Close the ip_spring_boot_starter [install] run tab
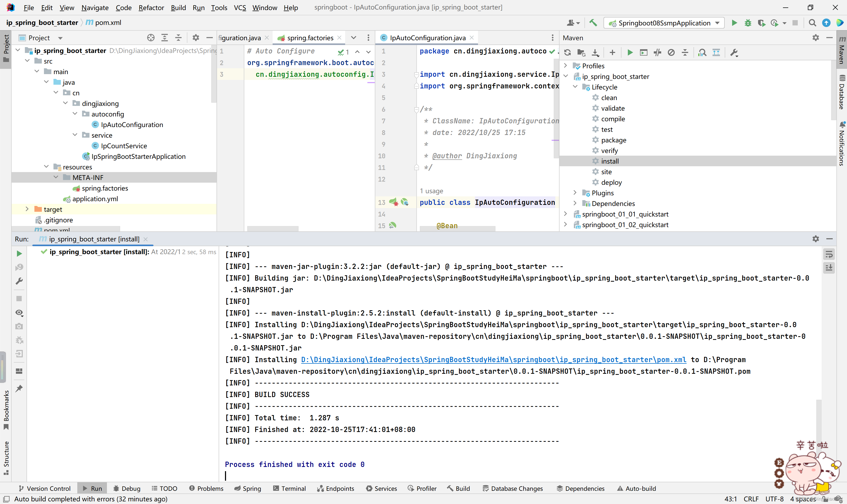The width and height of the screenshot is (847, 504). (x=146, y=239)
